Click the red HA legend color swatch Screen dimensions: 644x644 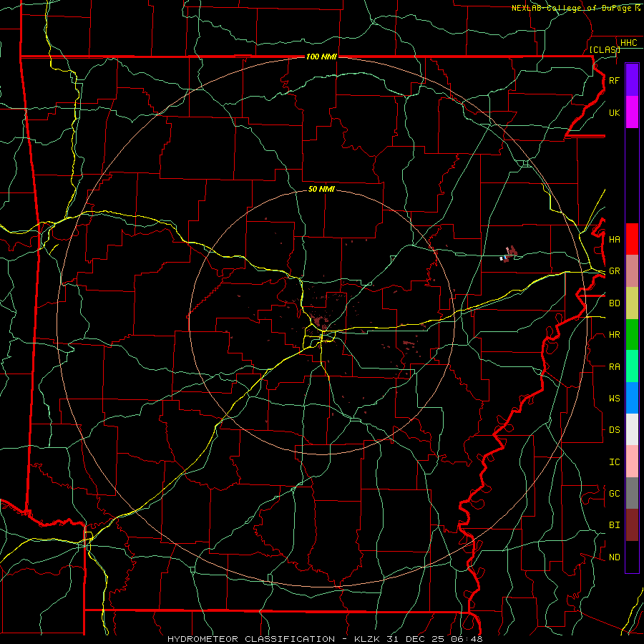632,239
